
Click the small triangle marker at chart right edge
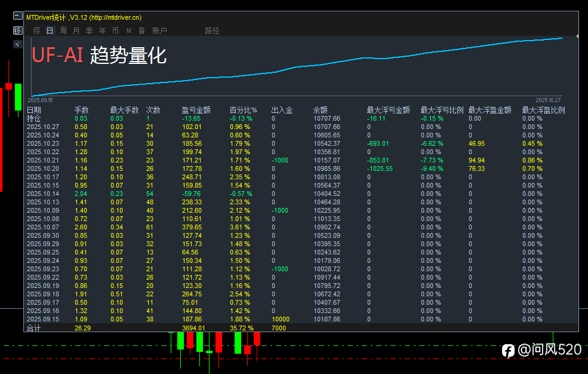(x=578, y=36)
